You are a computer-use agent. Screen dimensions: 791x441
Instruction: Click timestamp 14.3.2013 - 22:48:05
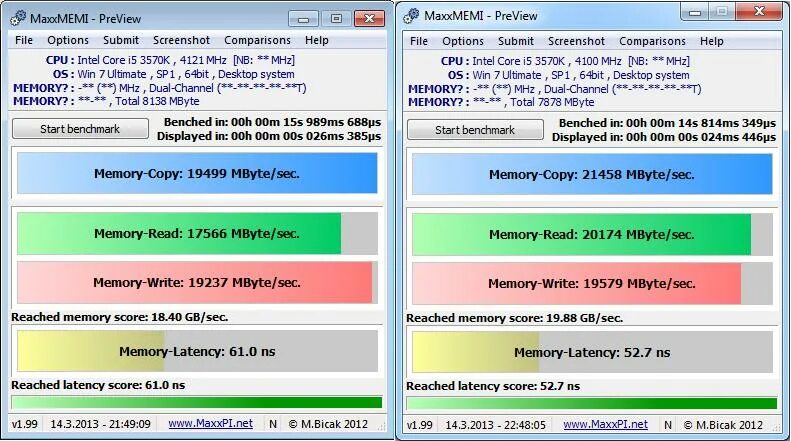pos(495,425)
